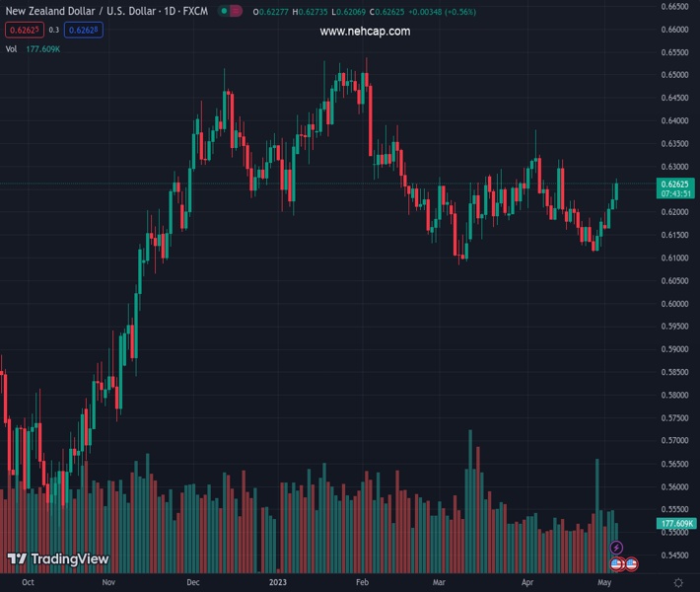
Task: Click the TradingView logo
Action: pos(57,559)
